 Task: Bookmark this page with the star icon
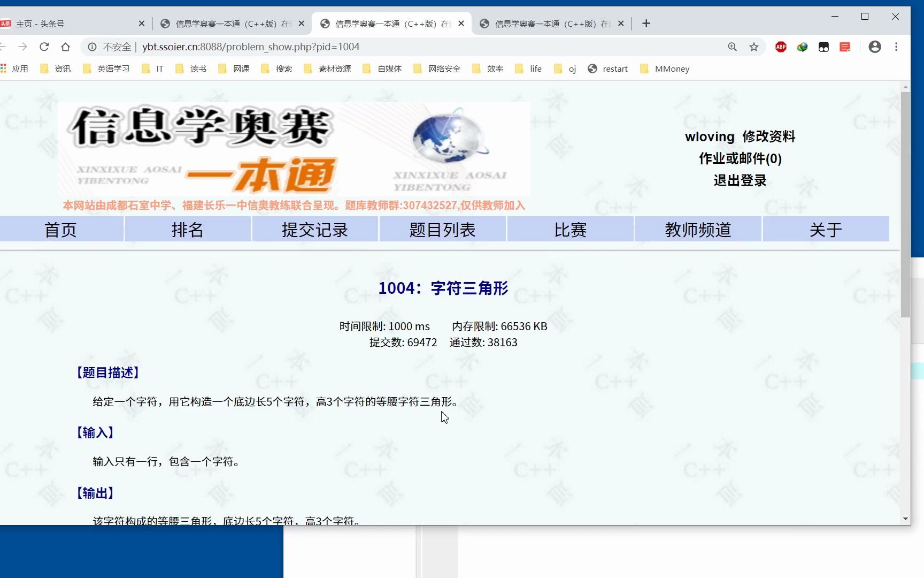pyautogui.click(x=754, y=47)
